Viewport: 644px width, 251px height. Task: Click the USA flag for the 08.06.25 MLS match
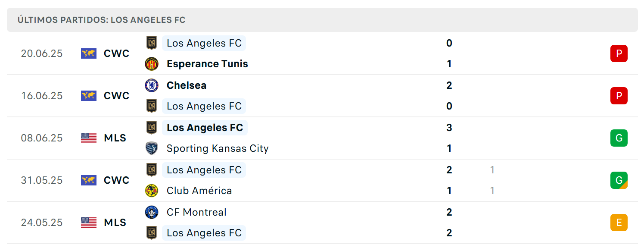(89, 138)
